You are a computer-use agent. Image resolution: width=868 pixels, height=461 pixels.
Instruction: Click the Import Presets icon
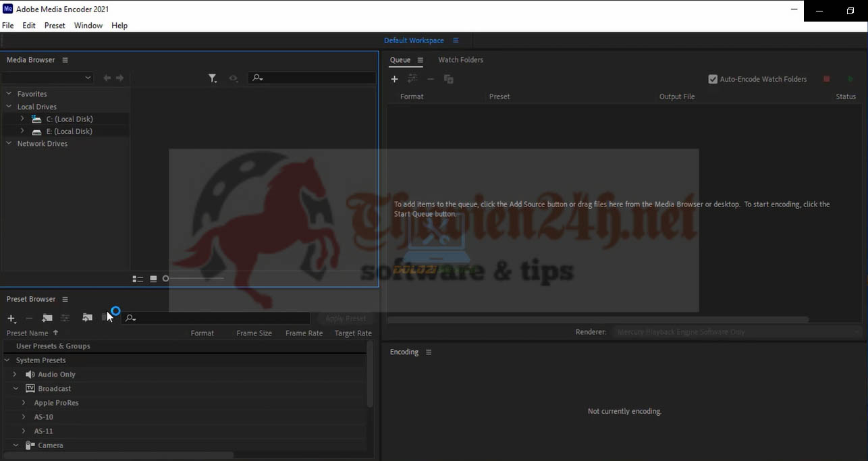pyautogui.click(x=87, y=318)
